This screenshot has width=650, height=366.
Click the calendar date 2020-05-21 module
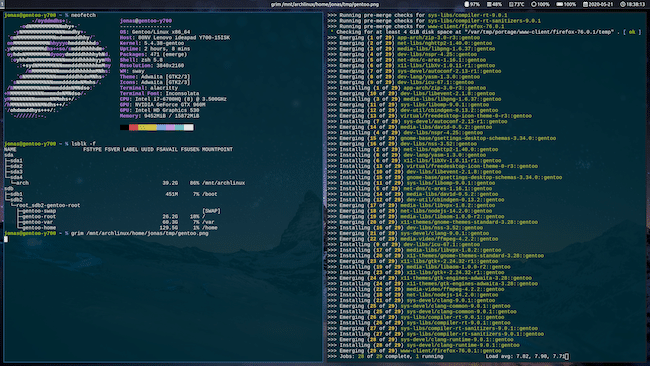598,4
